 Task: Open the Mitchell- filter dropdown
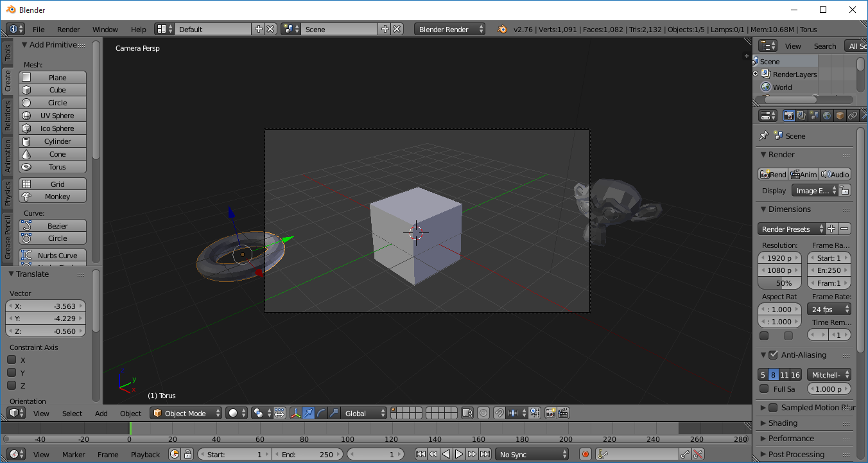[x=829, y=374]
